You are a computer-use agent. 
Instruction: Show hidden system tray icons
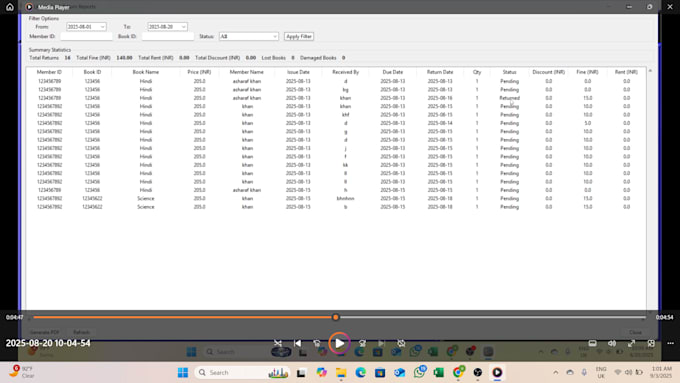pos(556,373)
